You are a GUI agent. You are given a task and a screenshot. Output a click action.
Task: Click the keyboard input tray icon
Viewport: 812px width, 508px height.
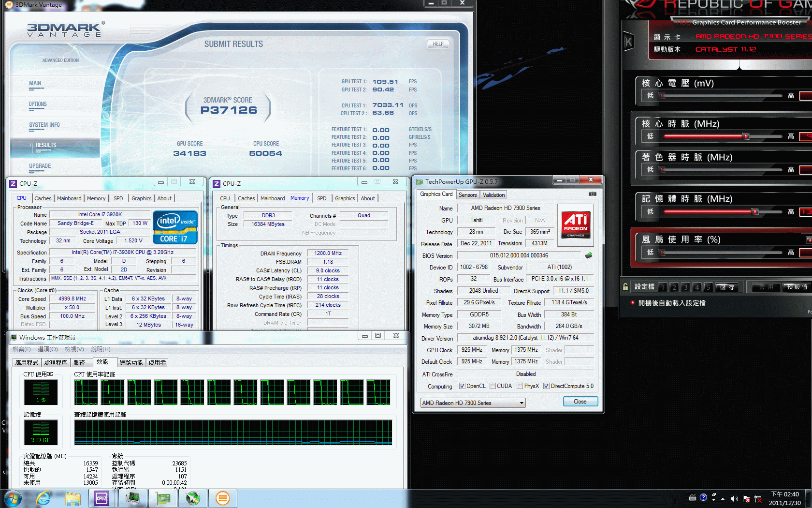693,497
